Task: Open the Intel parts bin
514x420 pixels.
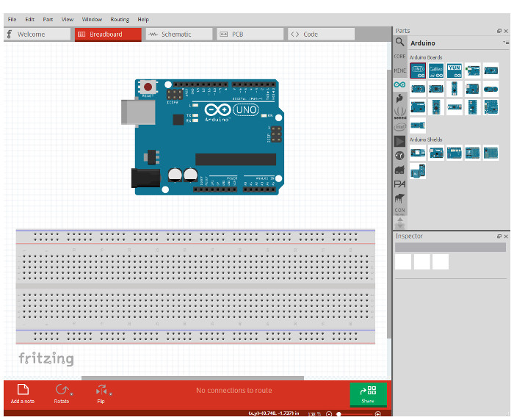Action: (x=400, y=126)
